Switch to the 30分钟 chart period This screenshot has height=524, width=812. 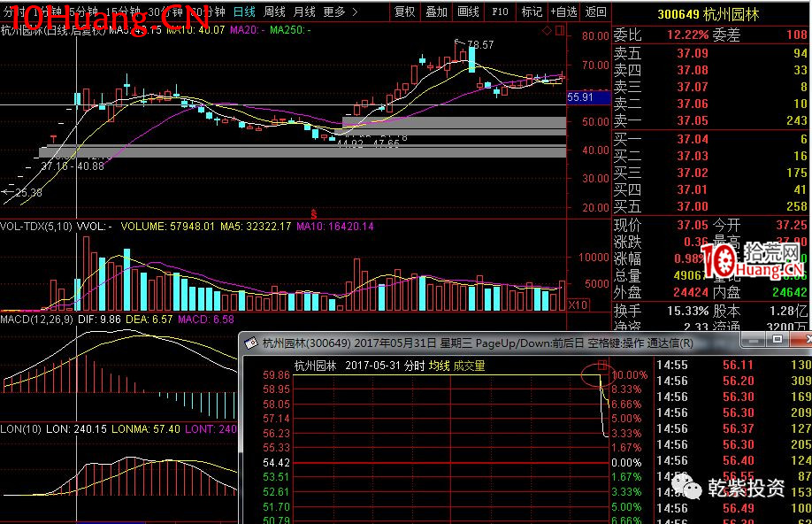[165, 12]
